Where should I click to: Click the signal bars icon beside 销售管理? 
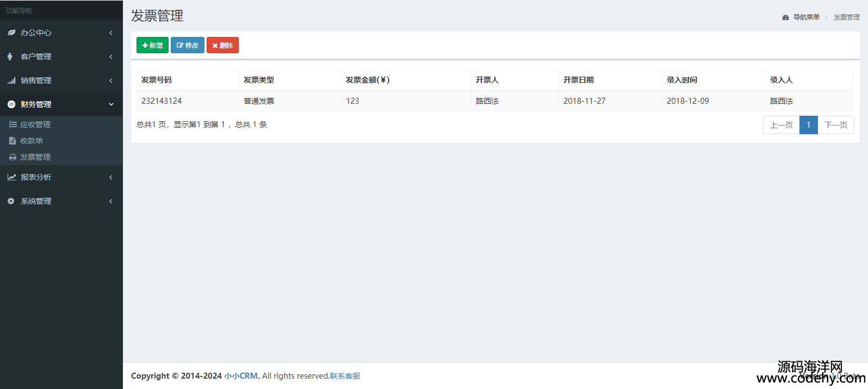[11, 80]
